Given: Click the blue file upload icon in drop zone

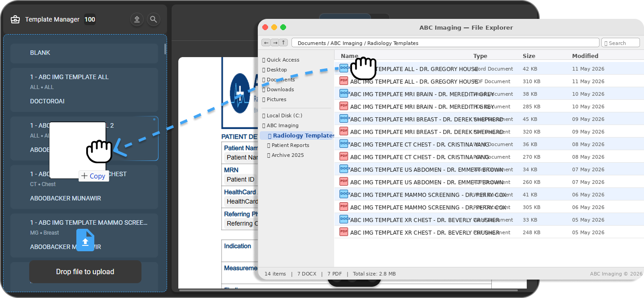Looking at the screenshot, I should point(85,240).
